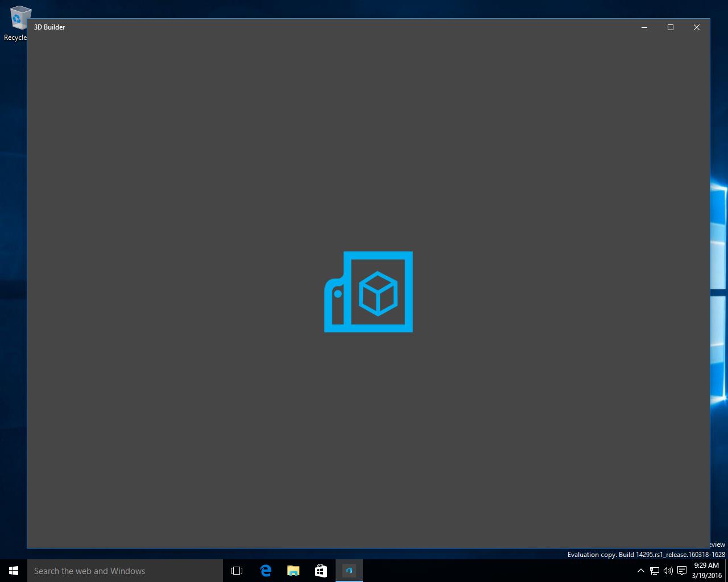Open Task View from the taskbar
This screenshot has width=728, height=582.
pos(237,571)
